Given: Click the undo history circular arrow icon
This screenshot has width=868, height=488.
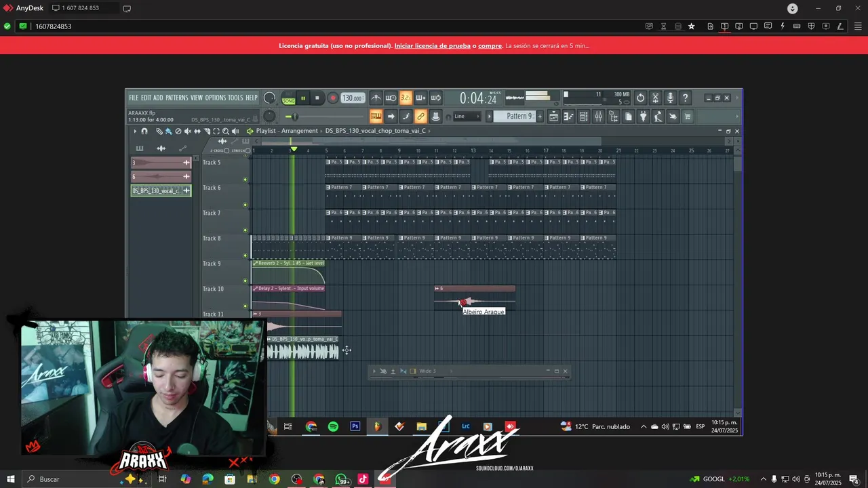Looking at the screenshot, I should [x=641, y=98].
